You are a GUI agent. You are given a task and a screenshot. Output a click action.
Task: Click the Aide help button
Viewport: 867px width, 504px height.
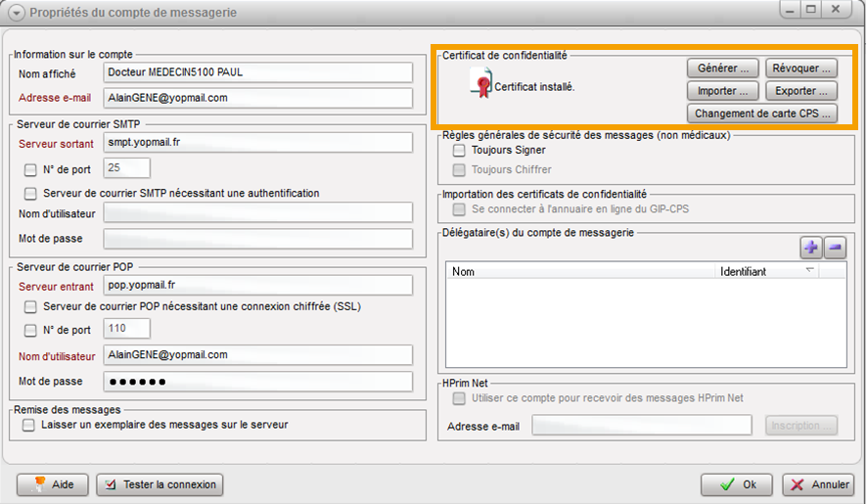(x=53, y=484)
